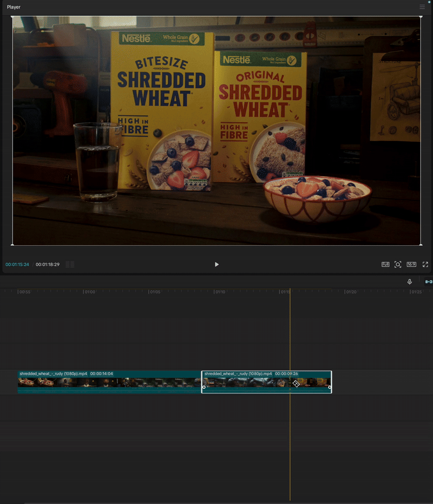Open the 16:9 aspect ratio dropdown
The width and height of the screenshot is (433, 504).
[411, 264]
